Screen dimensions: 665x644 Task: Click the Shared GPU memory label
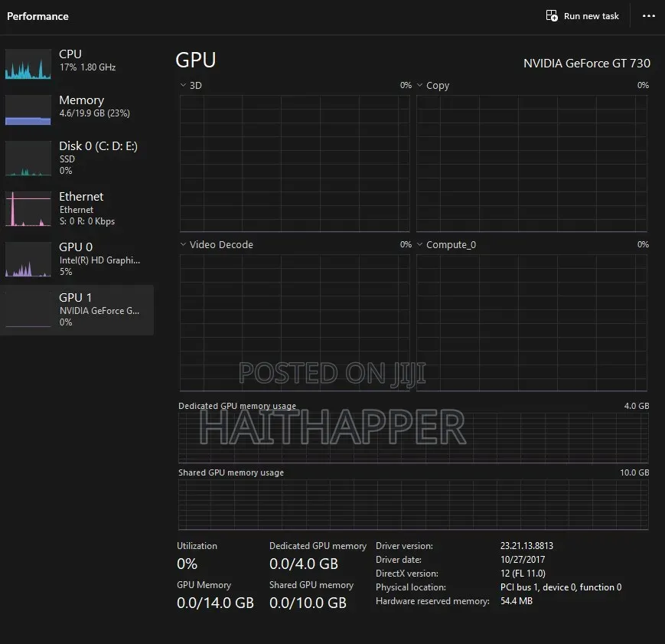[x=311, y=585]
